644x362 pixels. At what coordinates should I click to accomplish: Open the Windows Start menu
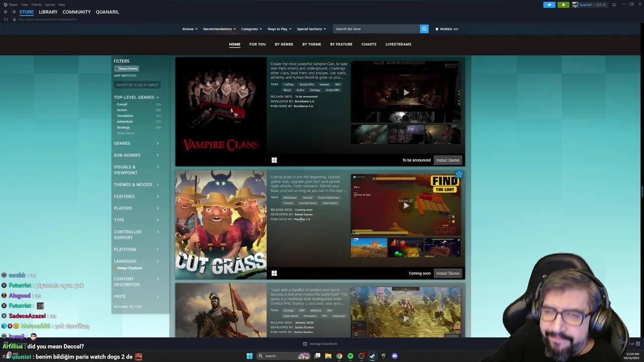click(250, 356)
